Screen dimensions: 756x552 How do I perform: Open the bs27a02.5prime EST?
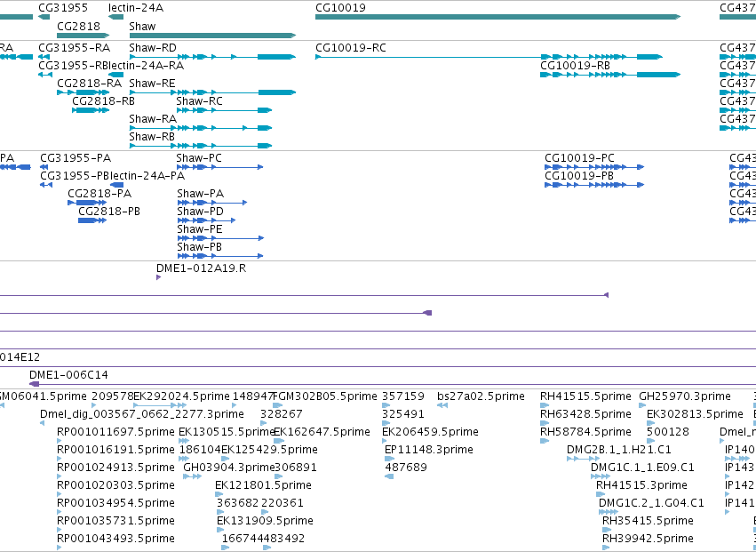[442, 405]
